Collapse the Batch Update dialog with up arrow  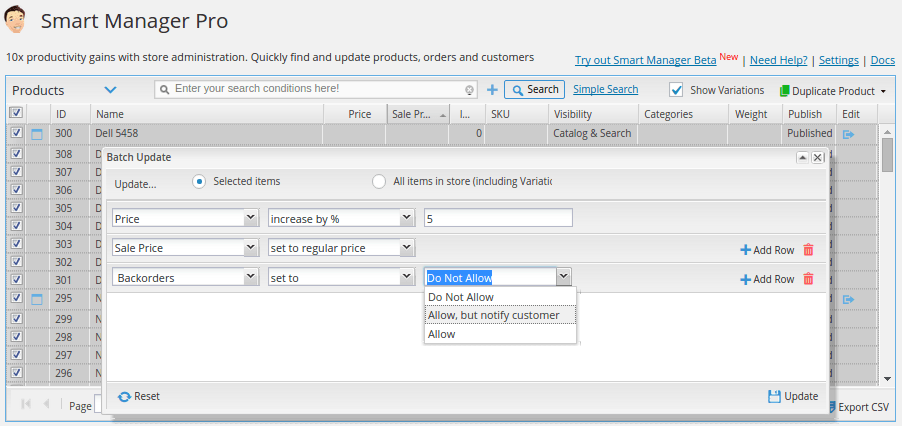click(802, 158)
